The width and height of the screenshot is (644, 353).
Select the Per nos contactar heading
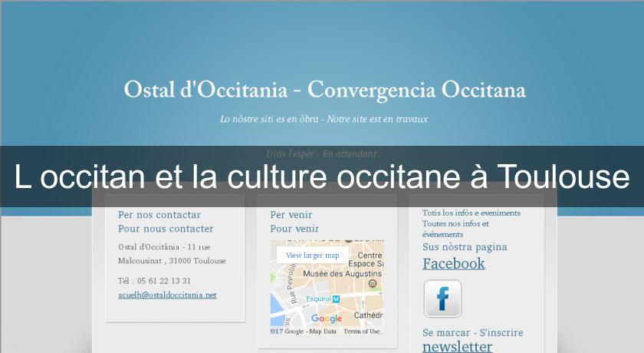point(159,215)
